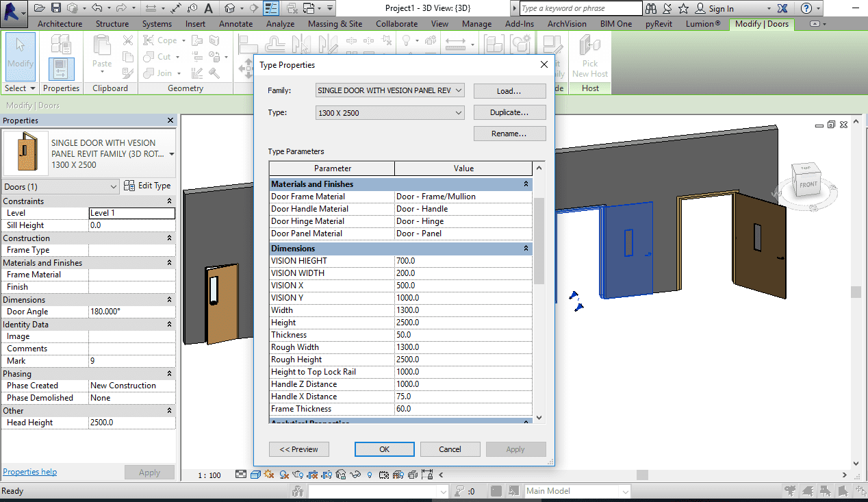
Task: Click the ViewCube FRONT face
Action: 808,184
